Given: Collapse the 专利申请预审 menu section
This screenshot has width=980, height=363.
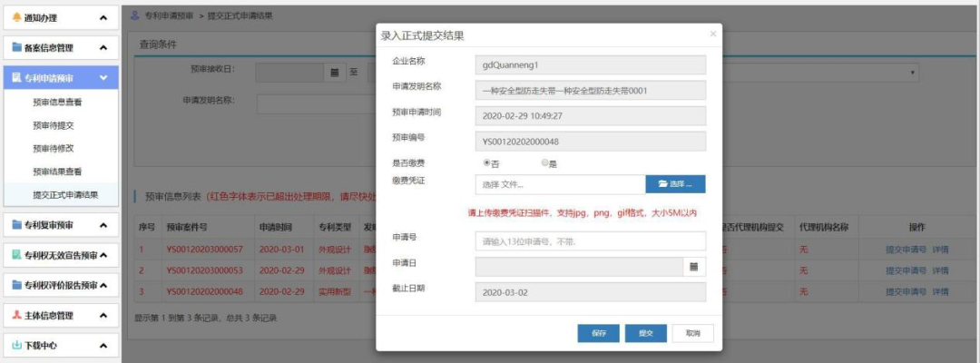Looking at the screenshot, I should pyautogui.click(x=103, y=78).
